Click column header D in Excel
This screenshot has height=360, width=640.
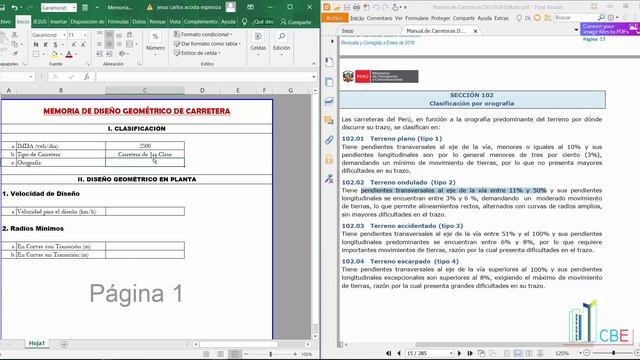pos(202,90)
